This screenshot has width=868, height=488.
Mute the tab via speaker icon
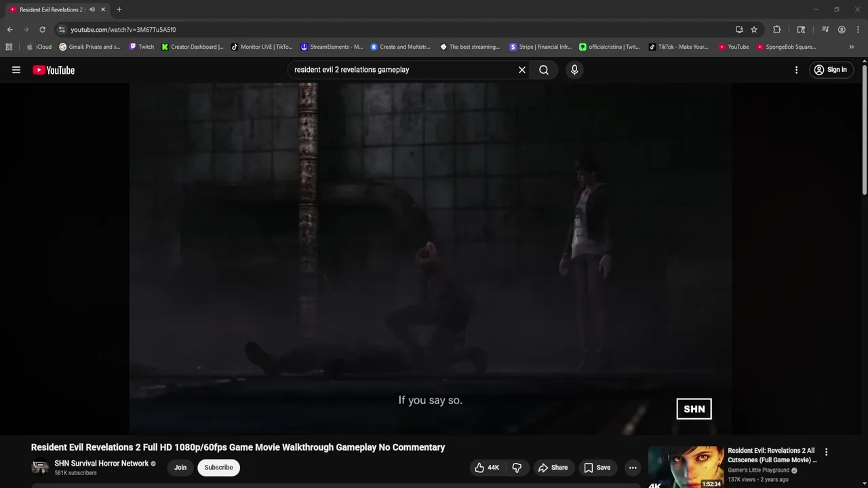pyautogui.click(x=92, y=9)
